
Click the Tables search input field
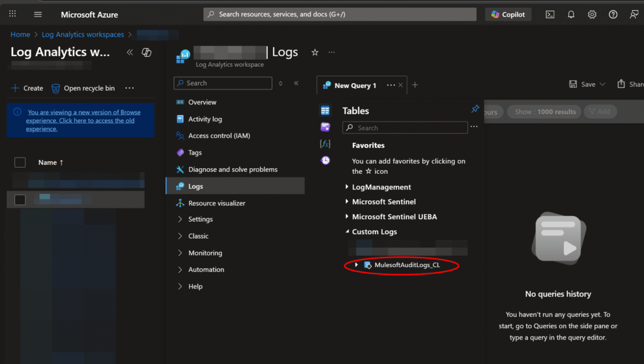pos(410,128)
